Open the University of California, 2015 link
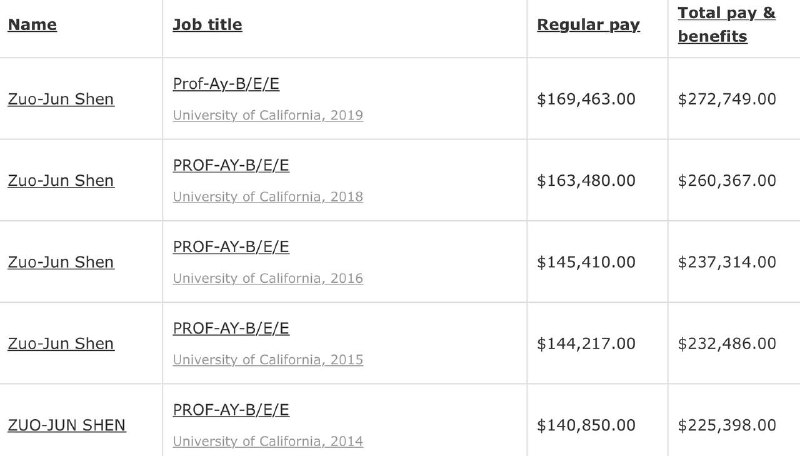Viewport: 800px width, 456px height. [x=268, y=360]
